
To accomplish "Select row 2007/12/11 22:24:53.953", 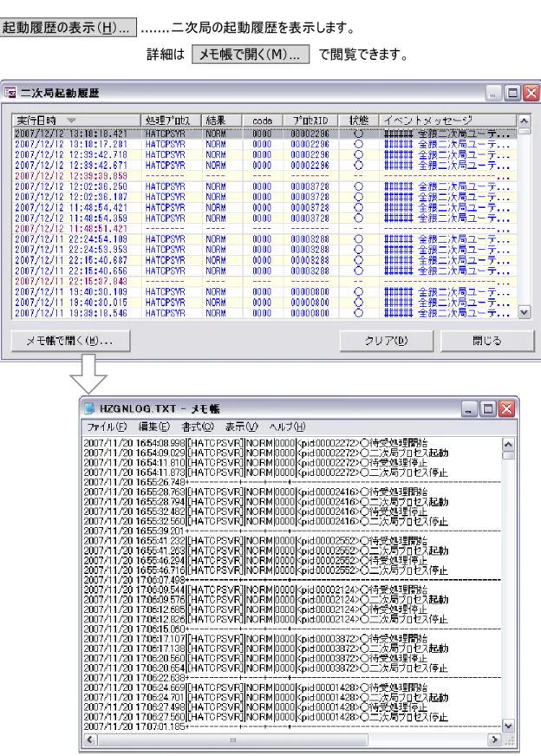I will 264,250.
